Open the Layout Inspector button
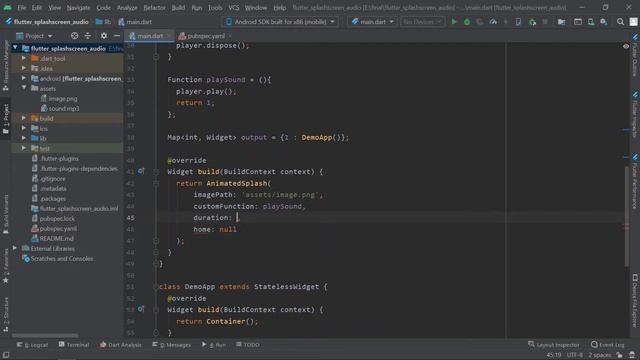640x360 pixels. pyautogui.click(x=553, y=345)
